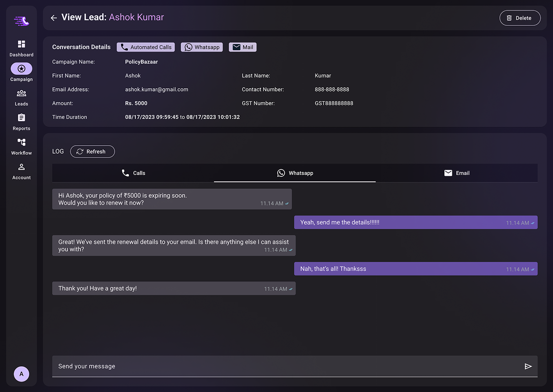Screen dimensions: 553x392
Task: Switch to the Whatsapp log tab
Action: (x=295, y=173)
